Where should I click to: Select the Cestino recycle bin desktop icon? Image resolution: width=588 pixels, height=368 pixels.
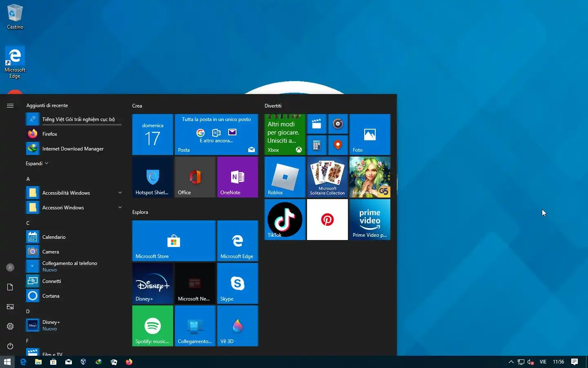15,17
